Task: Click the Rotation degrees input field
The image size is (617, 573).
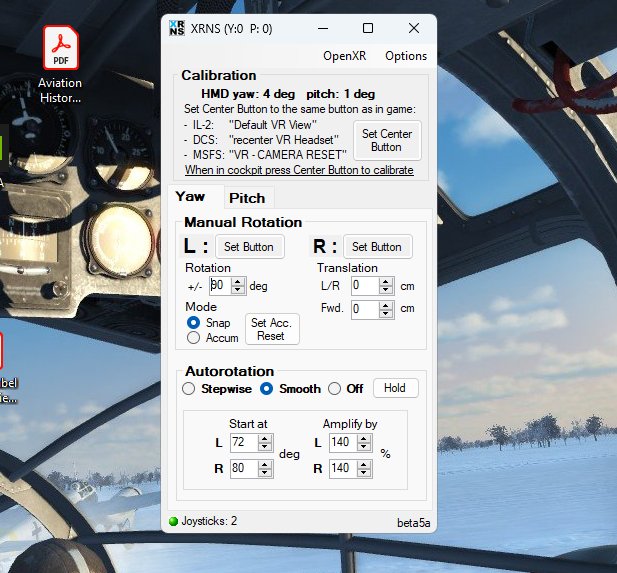Action: pos(220,285)
